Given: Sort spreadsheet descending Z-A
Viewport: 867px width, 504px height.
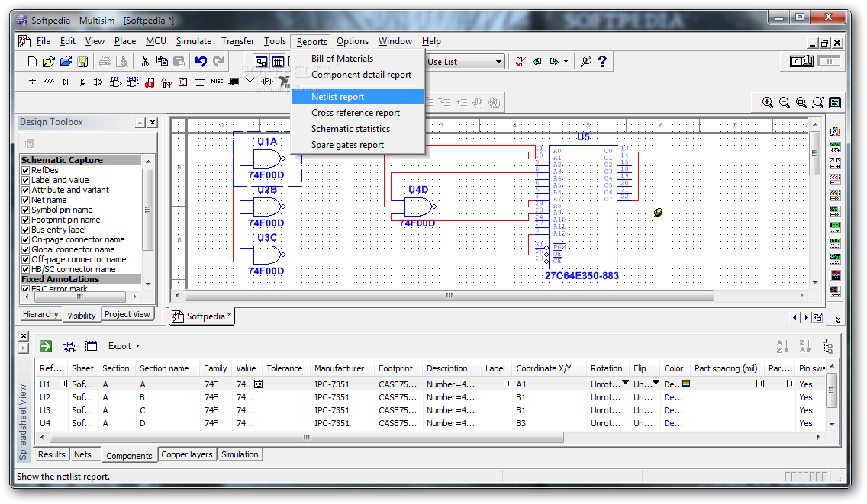Looking at the screenshot, I should pyautogui.click(x=804, y=346).
